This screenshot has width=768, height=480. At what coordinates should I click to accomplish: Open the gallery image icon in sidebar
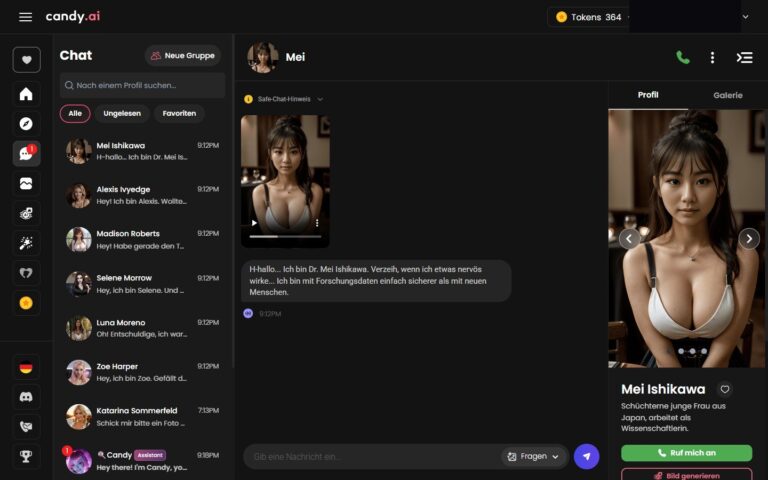pyautogui.click(x=26, y=184)
